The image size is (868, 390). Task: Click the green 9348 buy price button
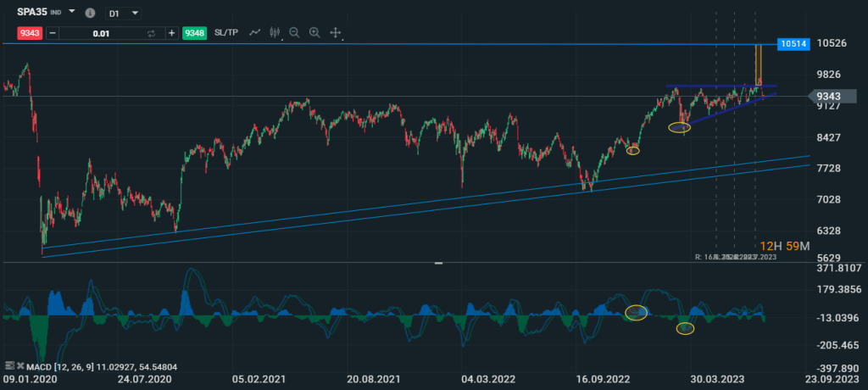(194, 33)
